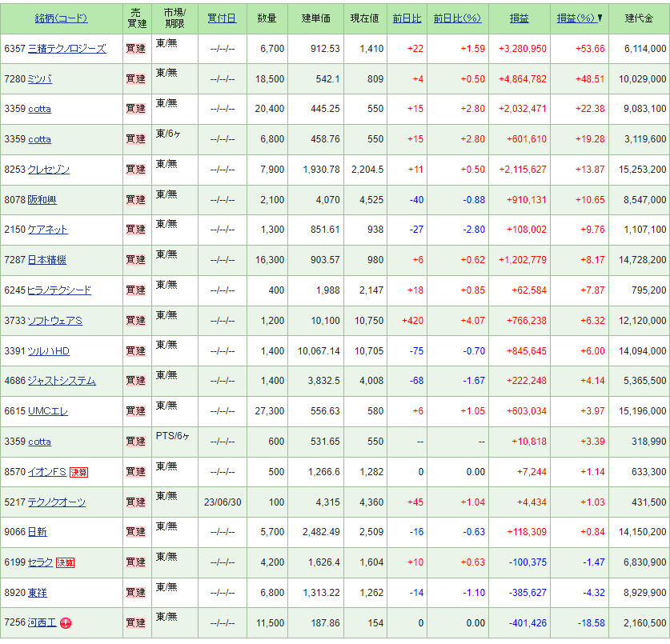This screenshot has height=644, width=670.
Task: Click the 建単価 column header
Action: tap(315, 18)
